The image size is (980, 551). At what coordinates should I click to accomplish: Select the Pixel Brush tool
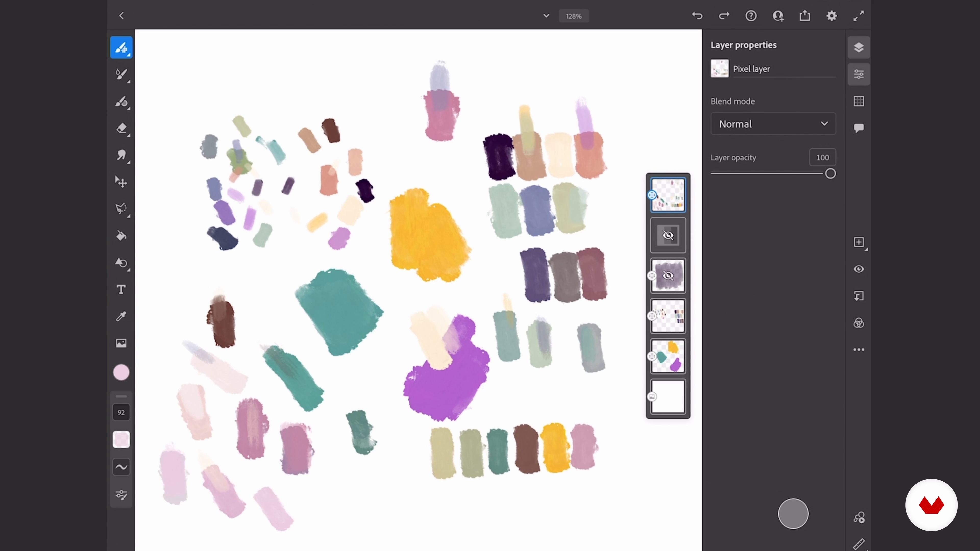pos(121,47)
